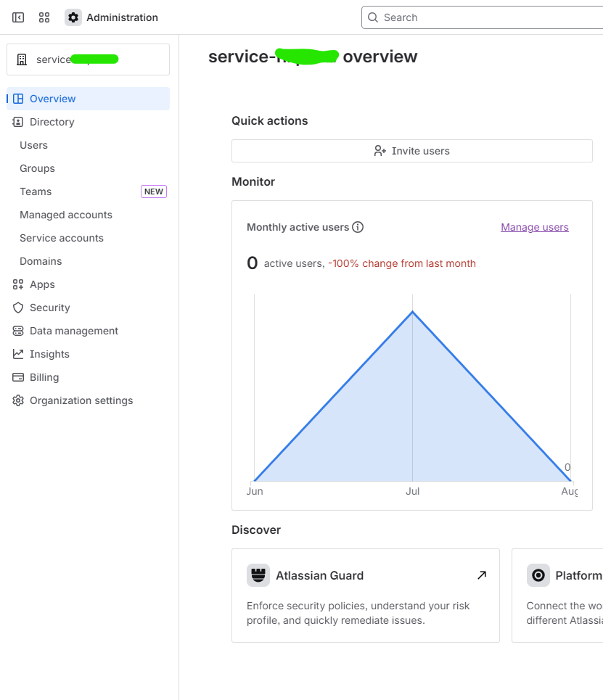Image resolution: width=603 pixels, height=700 pixels.
Task: Open Teams marked NEW
Action: [x=36, y=192]
